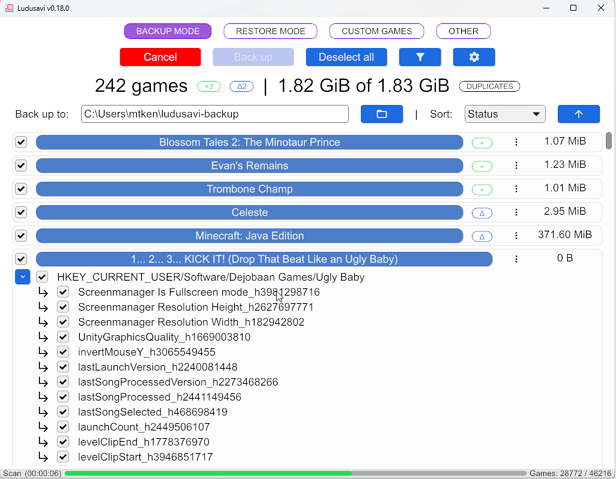Open settings with the gear icon
The image size is (616, 479).
pyautogui.click(x=474, y=57)
